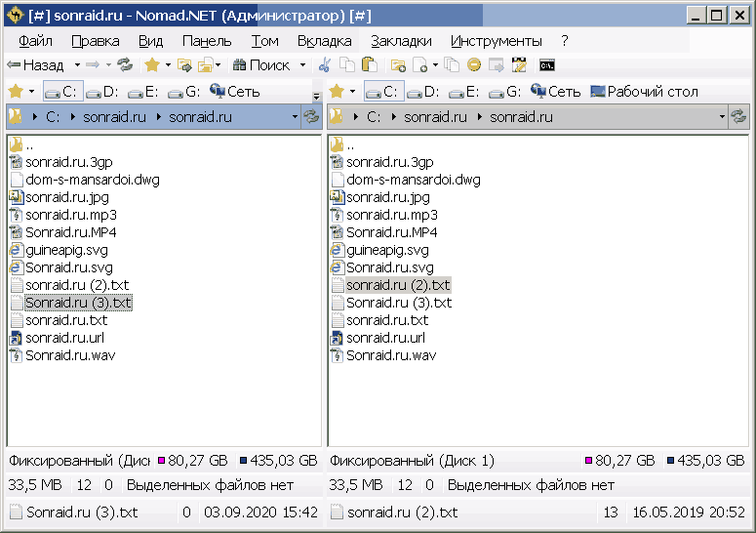Image resolution: width=756 pixels, height=533 pixels.
Task: Select Sonraid.ru.wav in the left panel
Action: 70,355
